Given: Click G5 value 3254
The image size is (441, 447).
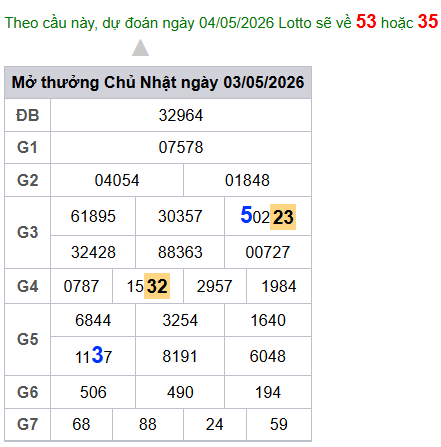Looking at the screenshot, I should click(x=180, y=320).
